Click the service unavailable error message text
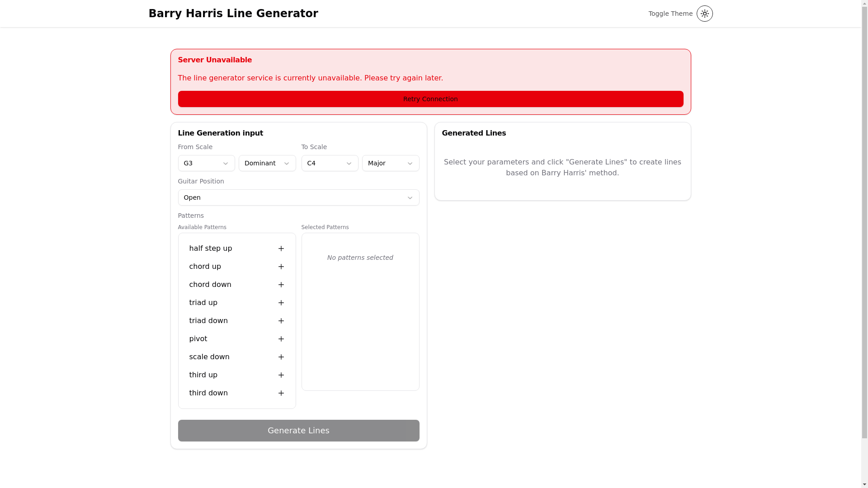The image size is (868, 488). tap(310, 78)
